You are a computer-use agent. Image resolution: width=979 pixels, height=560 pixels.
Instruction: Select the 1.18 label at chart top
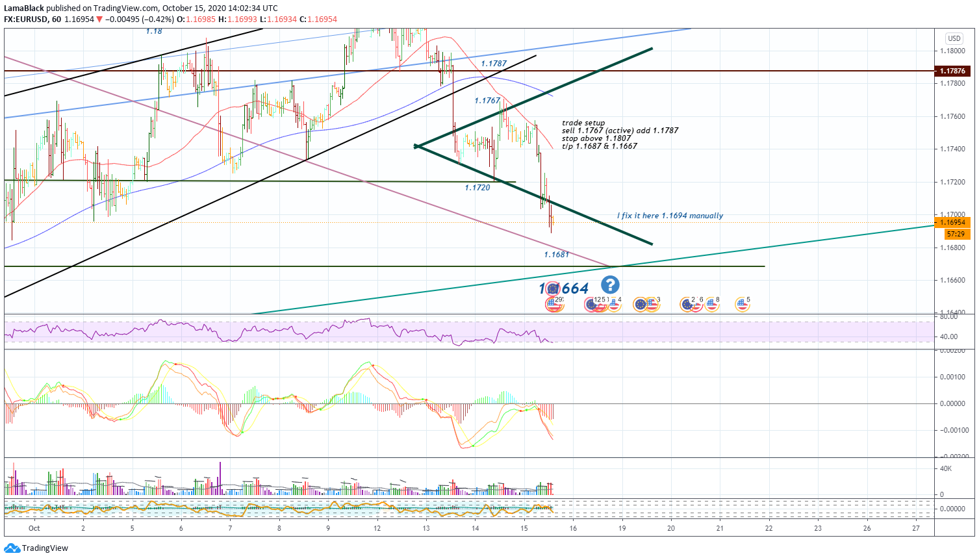(154, 31)
